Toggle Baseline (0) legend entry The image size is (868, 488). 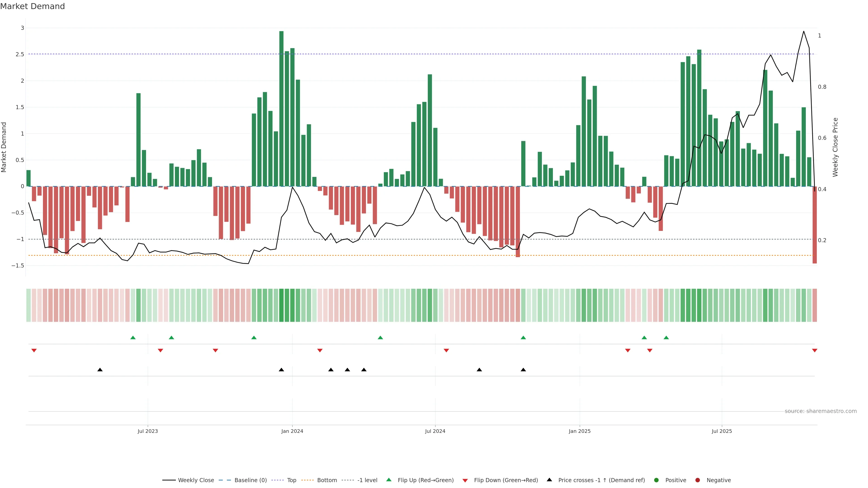pos(250,480)
